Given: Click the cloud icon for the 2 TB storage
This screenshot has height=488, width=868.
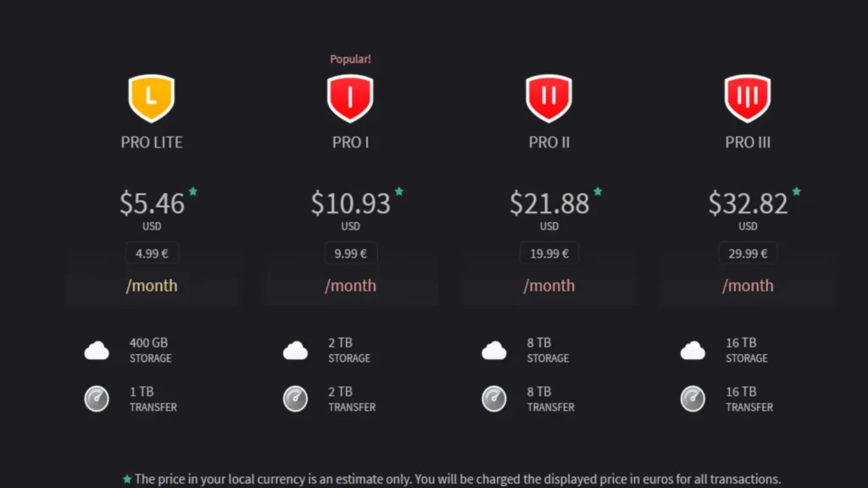Looking at the screenshot, I should click(295, 349).
